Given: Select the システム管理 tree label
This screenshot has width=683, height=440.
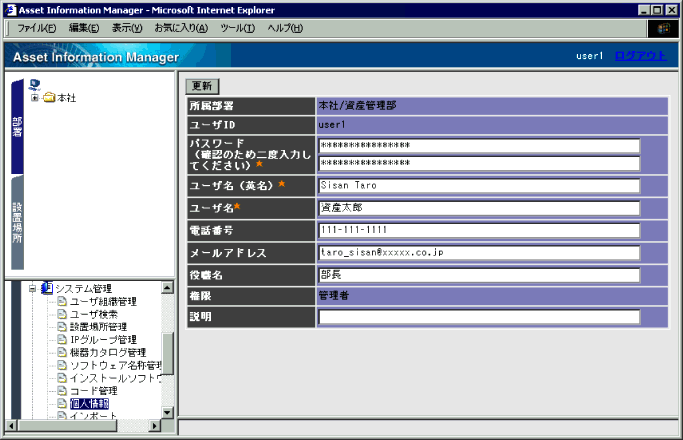Looking at the screenshot, I should click(x=84, y=288).
